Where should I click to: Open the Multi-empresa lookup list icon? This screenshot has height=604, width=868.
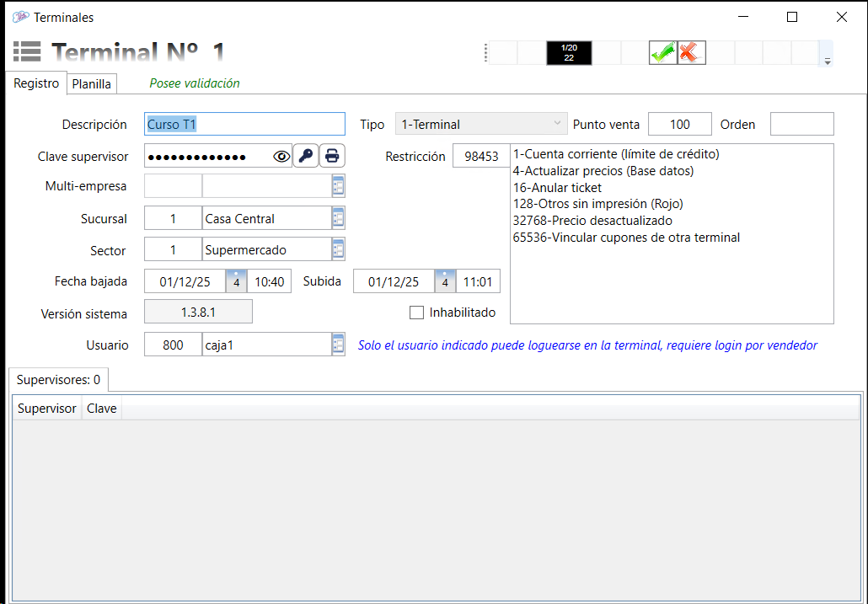pos(338,186)
